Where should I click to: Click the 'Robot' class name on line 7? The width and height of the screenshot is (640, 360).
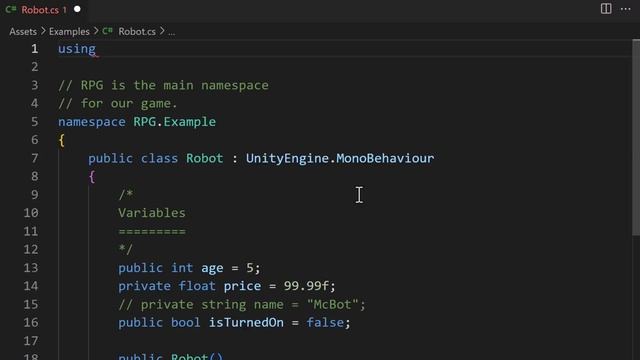point(204,158)
